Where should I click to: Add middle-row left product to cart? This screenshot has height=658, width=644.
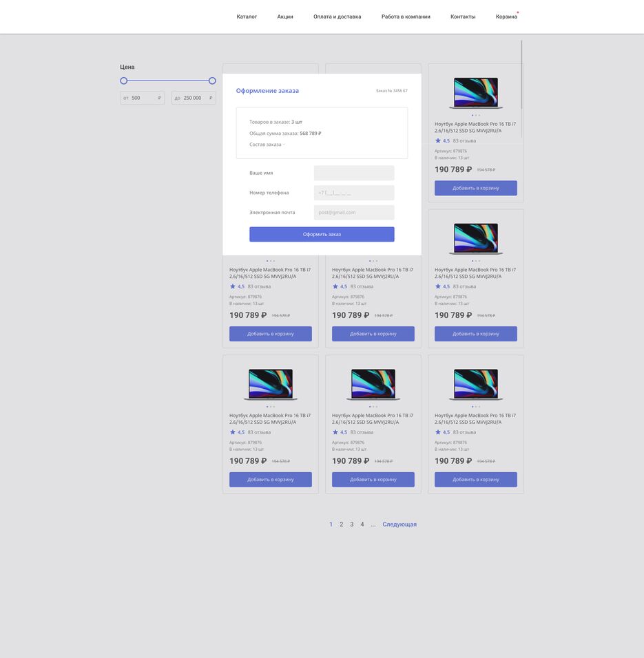pyautogui.click(x=271, y=334)
